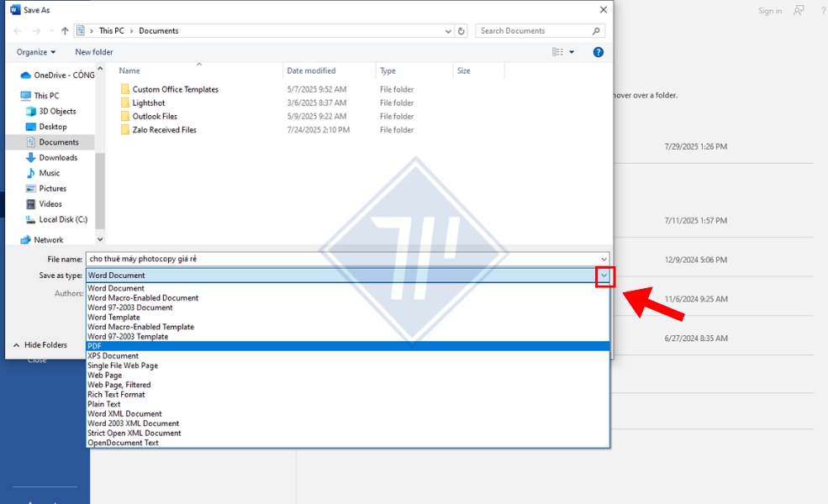Click the Up one level arrow icon
This screenshot has width=828, height=504.
65,31
